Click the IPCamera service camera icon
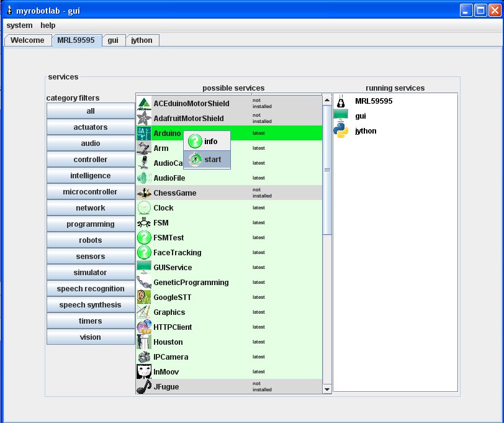 pos(143,357)
